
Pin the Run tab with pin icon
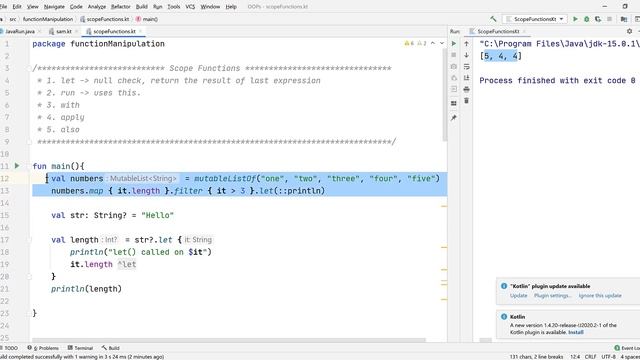453,118
